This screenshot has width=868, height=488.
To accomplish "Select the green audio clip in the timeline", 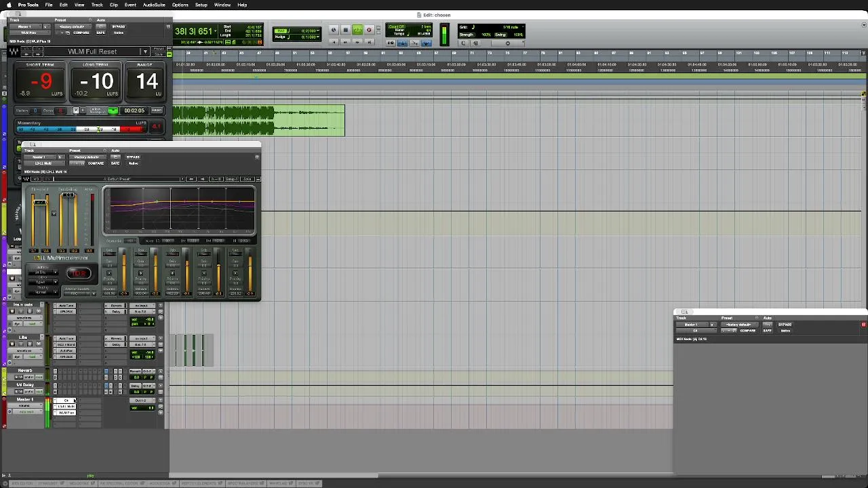I will click(258, 121).
